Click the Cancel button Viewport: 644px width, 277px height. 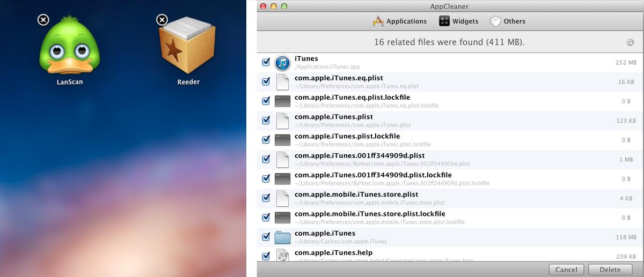[566, 269]
